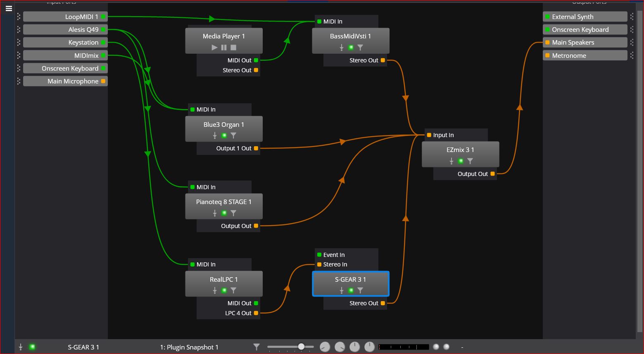Click arrow icon on S-GEAR 3 1 node
The image size is (644, 354).
(x=342, y=290)
